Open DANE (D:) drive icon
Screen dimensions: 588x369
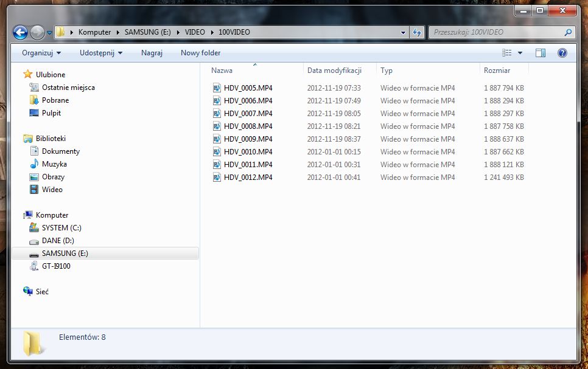click(x=34, y=241)
